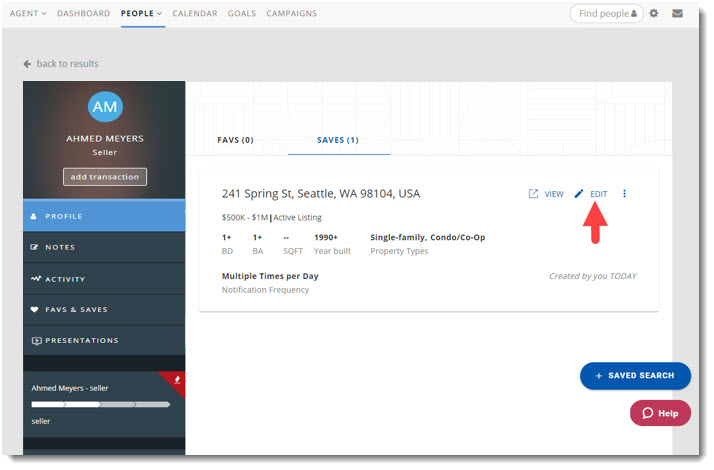Click the pencil Edit icon on saved search
This screenshot has width=714, height=470.
(579, 194)
